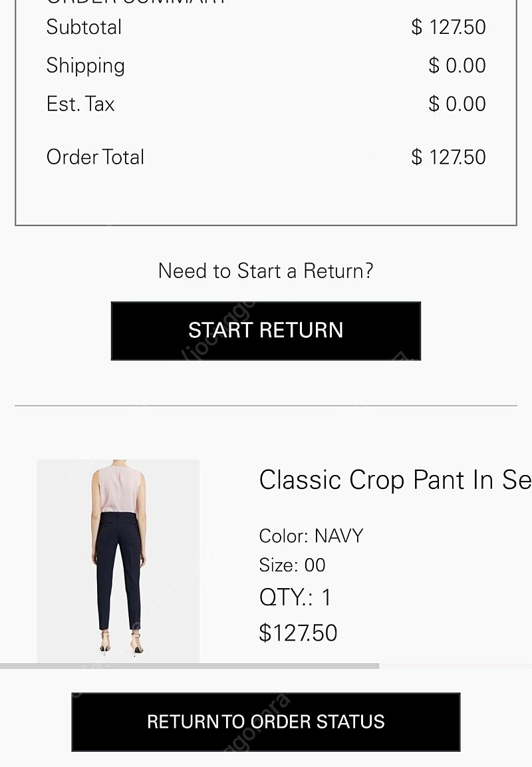Open the Classic Crop Pant product title
Screen dimensions: 532x767
coord(394,480)
